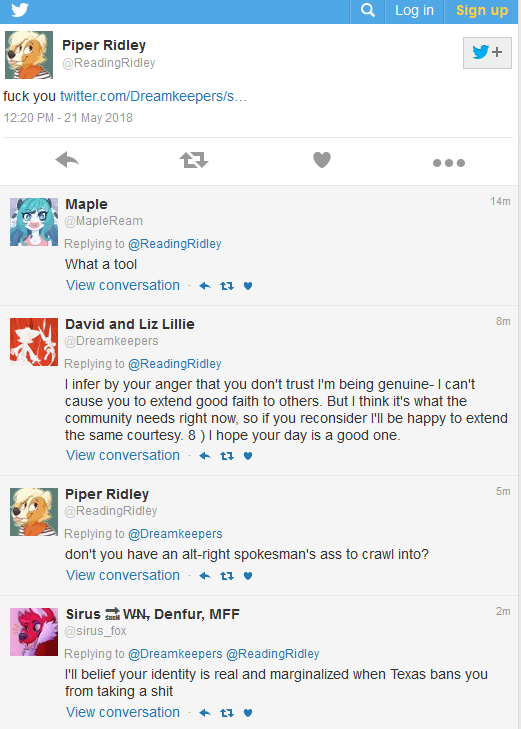Image resolution: width=521 pixels, height=729 pixels.
Task: Click the Twitter bird home icon
Action: coord(20,10)
